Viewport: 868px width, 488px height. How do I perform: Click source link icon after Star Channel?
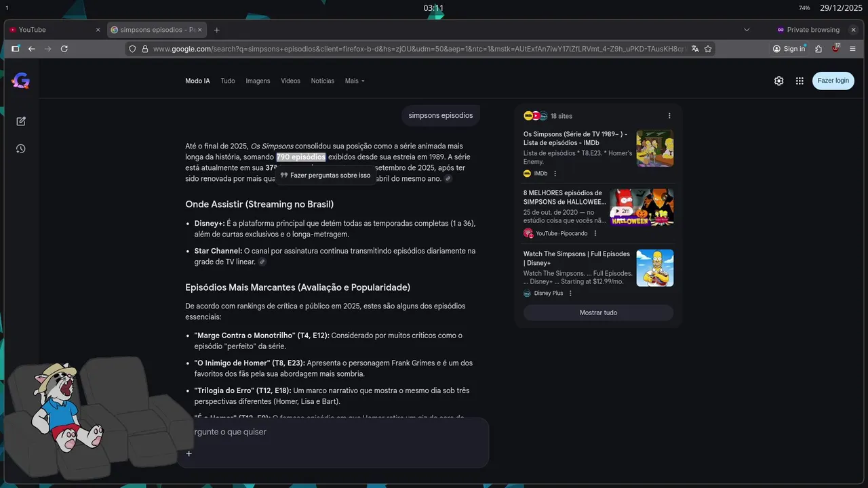[262, 262]
